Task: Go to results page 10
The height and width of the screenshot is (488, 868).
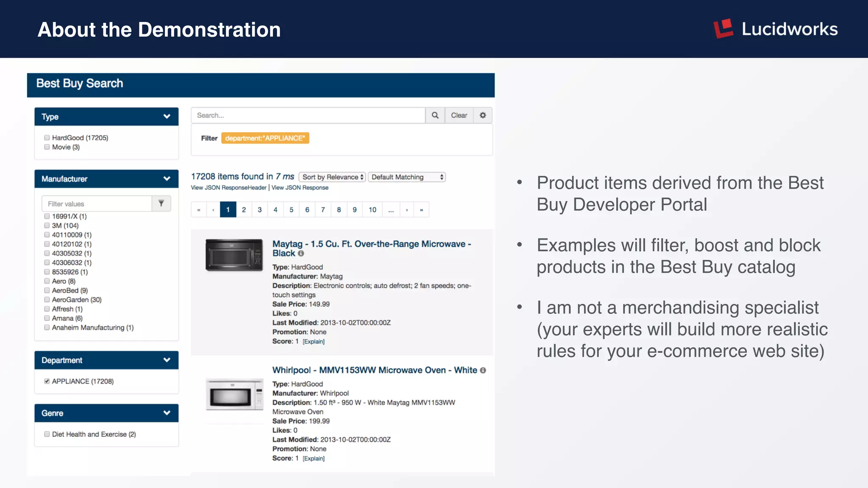Action: tap(373, 210)
